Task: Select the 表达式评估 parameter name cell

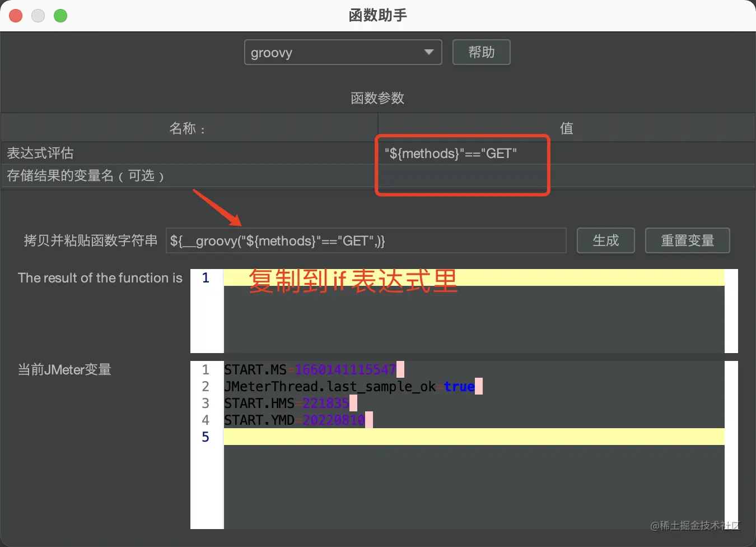Action: [189, 153]
